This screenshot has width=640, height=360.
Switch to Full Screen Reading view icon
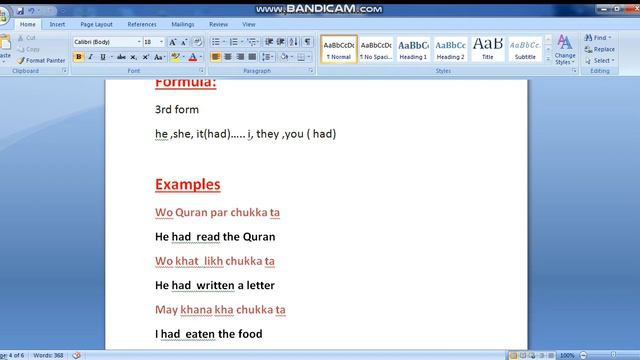pyautogui.click(x=523, y=356)
